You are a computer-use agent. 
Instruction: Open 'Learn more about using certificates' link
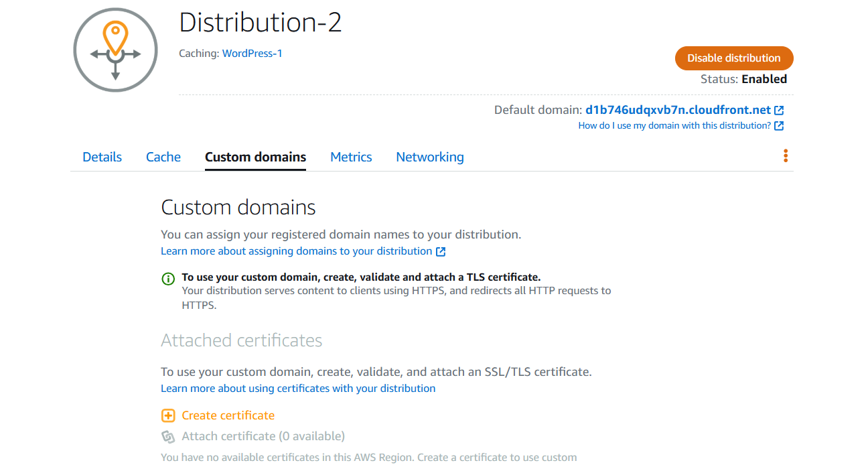298,389
